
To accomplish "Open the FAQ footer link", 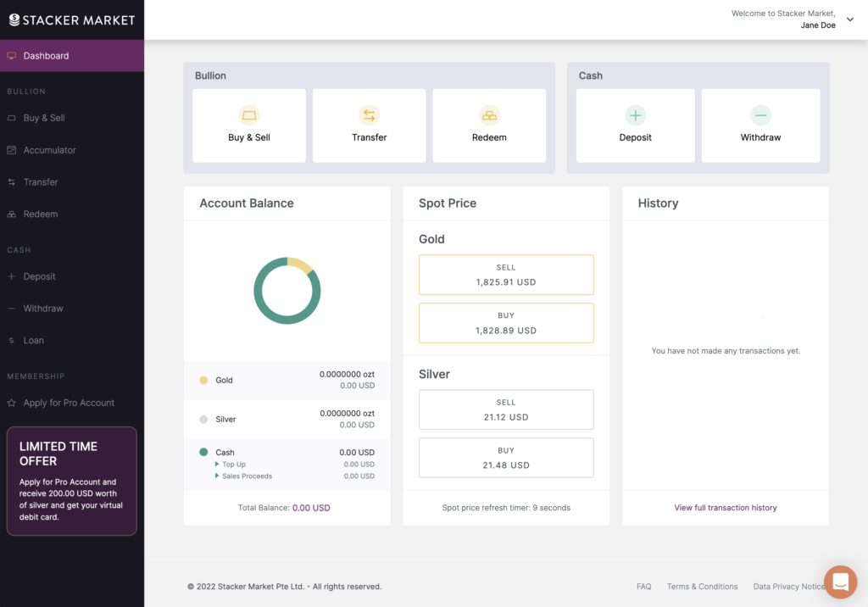I will tap(644, 587).
